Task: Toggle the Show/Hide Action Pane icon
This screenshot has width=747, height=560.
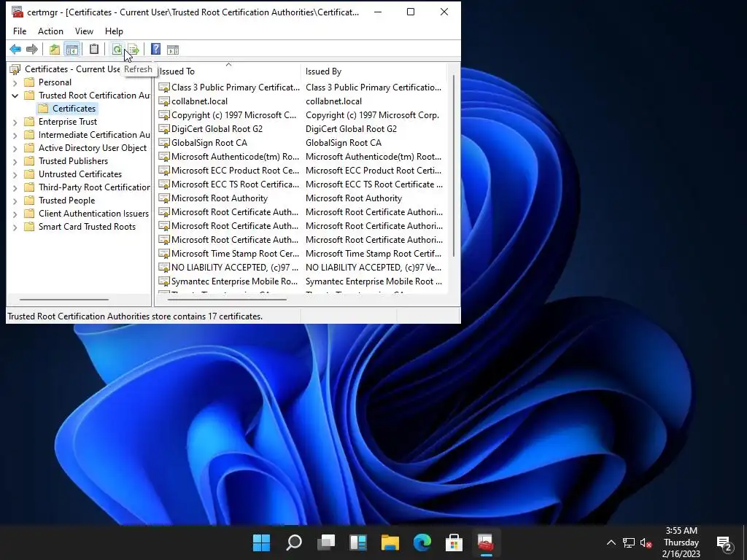Action: point(173,49)
